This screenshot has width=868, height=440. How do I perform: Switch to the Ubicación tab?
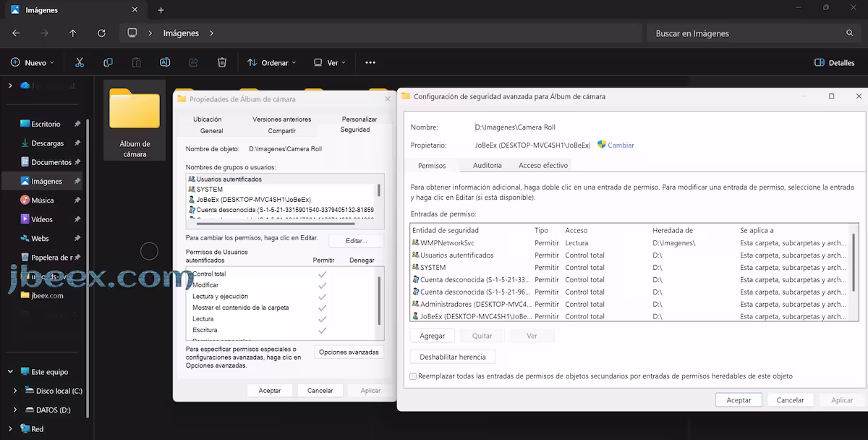tap(208, 119)
